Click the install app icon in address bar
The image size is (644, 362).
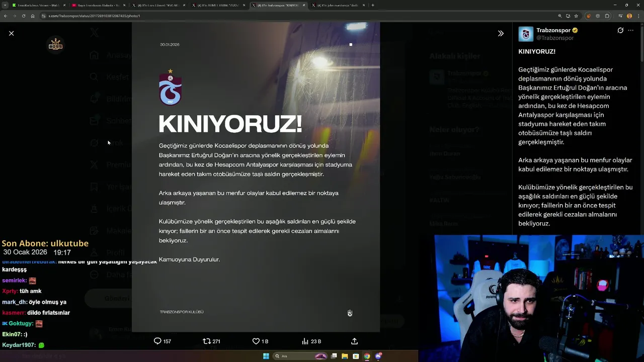click(568, 16)
